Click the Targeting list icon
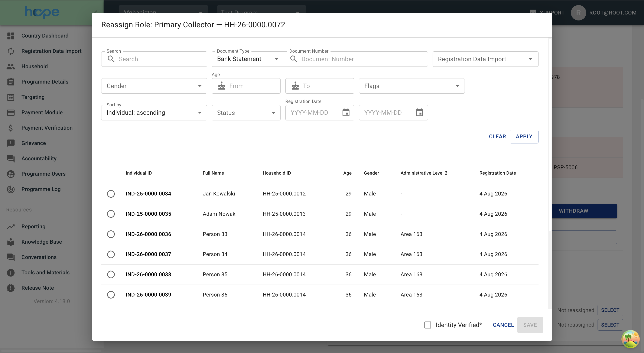 coord(11,97)
